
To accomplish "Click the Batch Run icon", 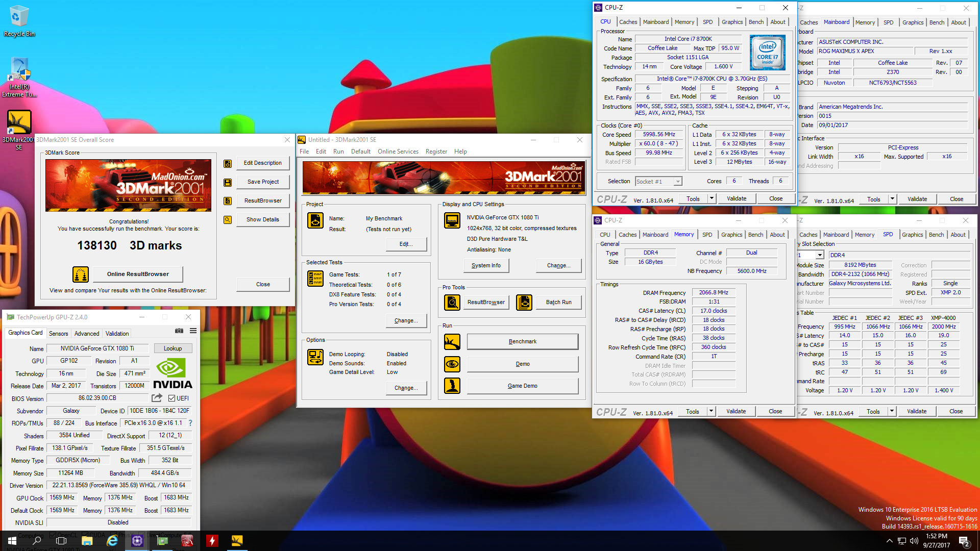I will [x=524, y=303].
